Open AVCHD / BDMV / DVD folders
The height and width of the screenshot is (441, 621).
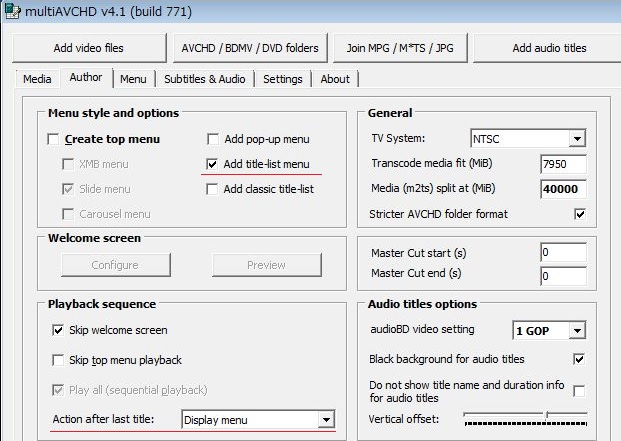(250, 48)
